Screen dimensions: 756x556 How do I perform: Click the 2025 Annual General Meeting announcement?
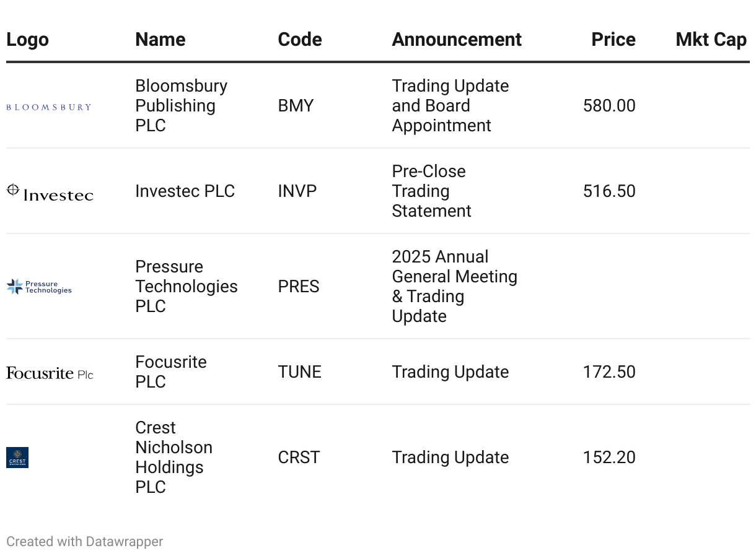click(455, 286)
